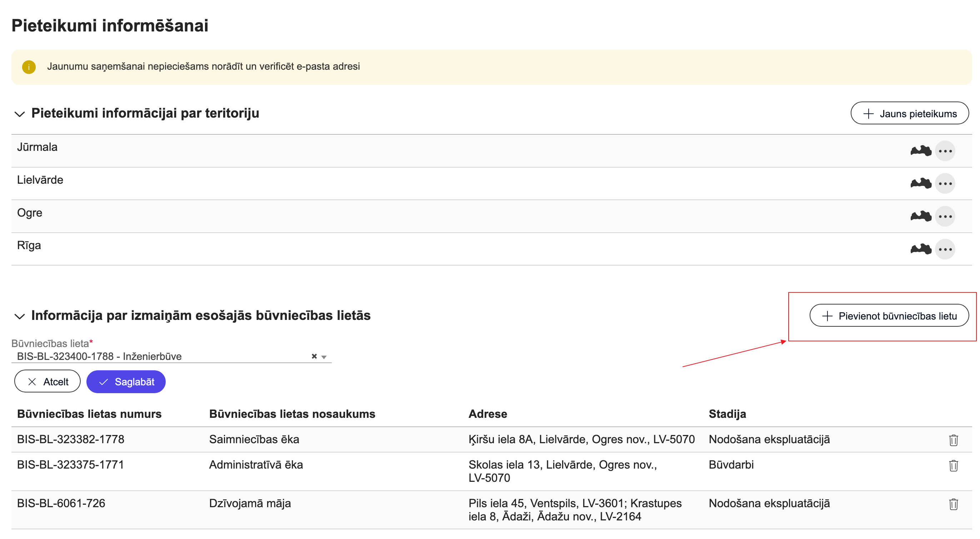Click the Jauns pieteikums button
Screen dimensions: 980x539
(x=909, y=113)
